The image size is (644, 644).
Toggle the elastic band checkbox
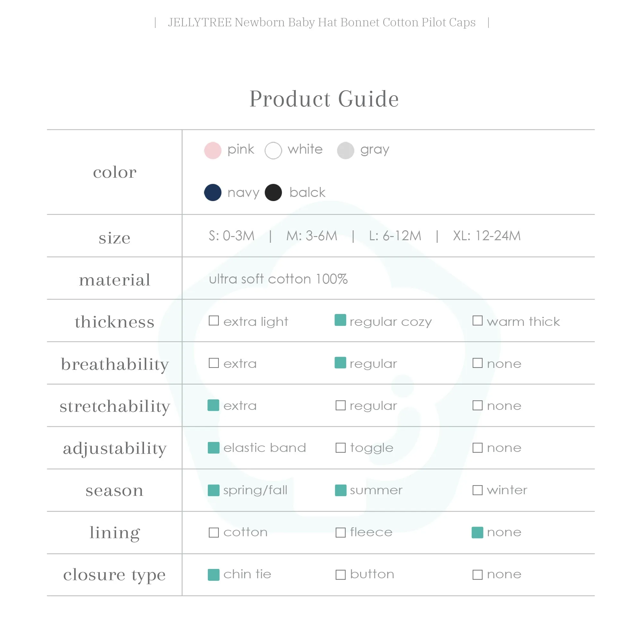click(x=214, y=448)
